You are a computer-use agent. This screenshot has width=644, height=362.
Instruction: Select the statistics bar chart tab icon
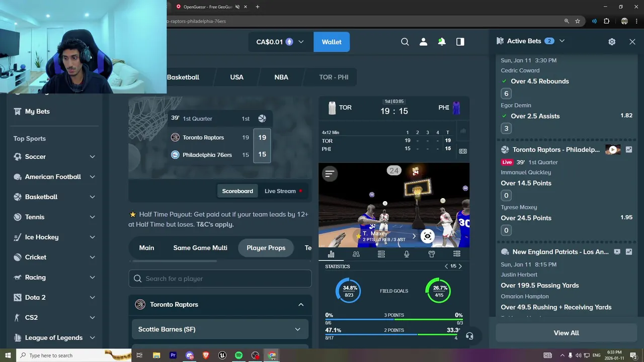[x=331, y=254]
